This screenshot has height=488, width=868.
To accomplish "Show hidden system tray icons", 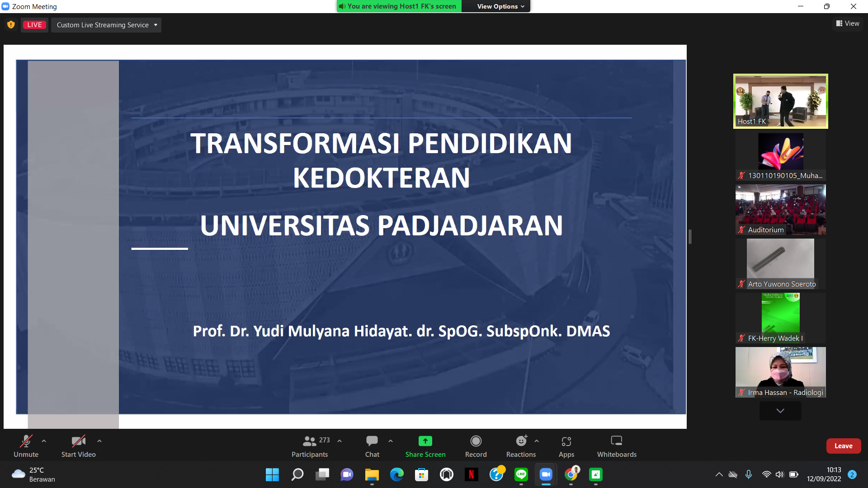I will pos(719,474).
